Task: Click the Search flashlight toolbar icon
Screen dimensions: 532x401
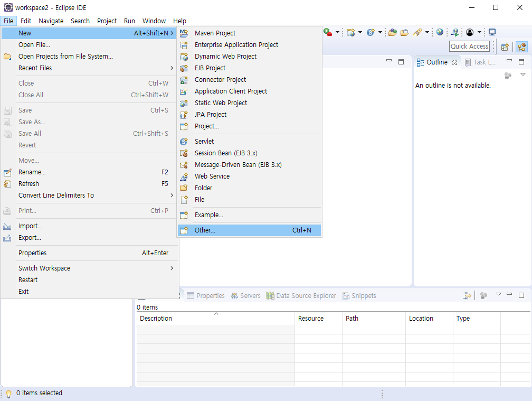Action: (417, 32)
